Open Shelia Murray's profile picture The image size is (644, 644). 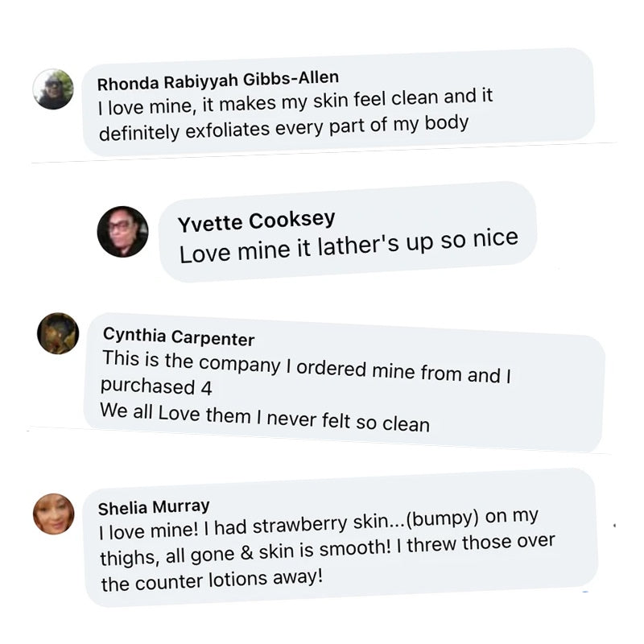tap(54, 514)
